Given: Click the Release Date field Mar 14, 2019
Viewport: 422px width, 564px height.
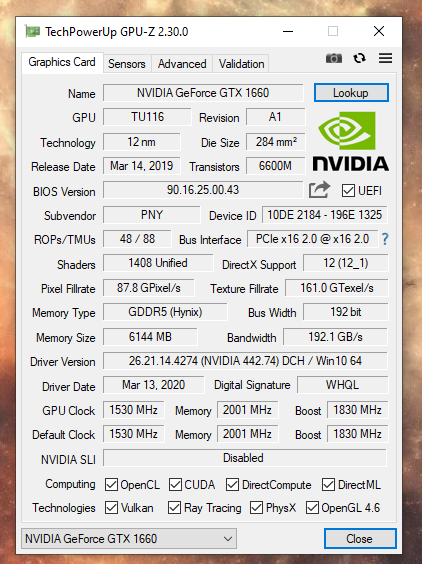Looking at the screenshot, I should tap(141, 166).
